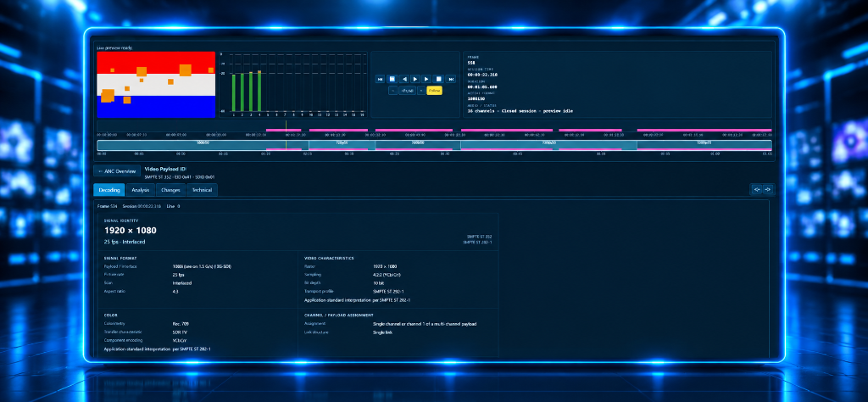Click the Aspect ratio value '4:3'

point(175,291)
